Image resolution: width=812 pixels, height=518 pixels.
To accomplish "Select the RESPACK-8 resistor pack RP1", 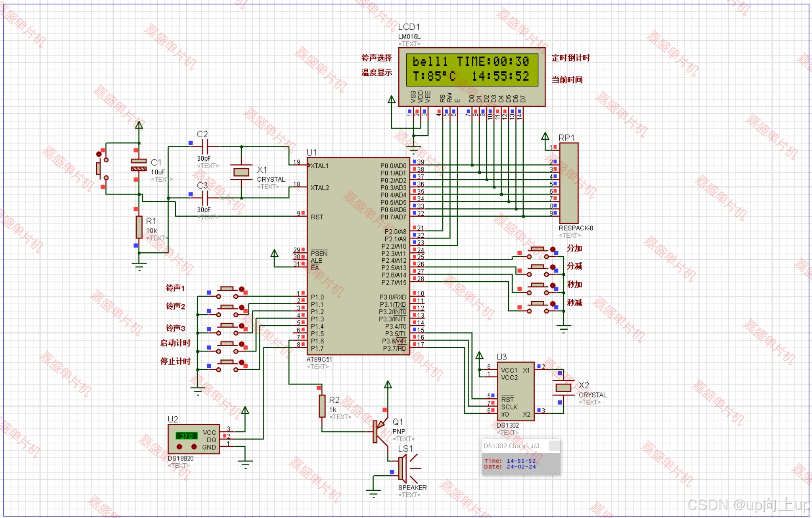I will [569, 183].
